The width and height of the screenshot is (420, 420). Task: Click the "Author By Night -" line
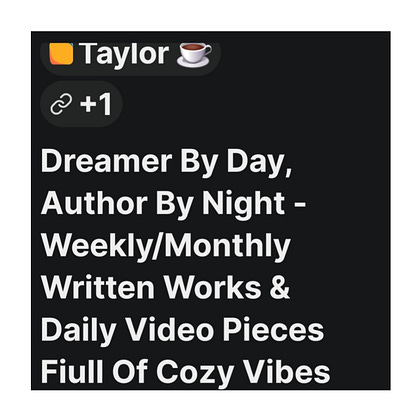click(173, 205)
